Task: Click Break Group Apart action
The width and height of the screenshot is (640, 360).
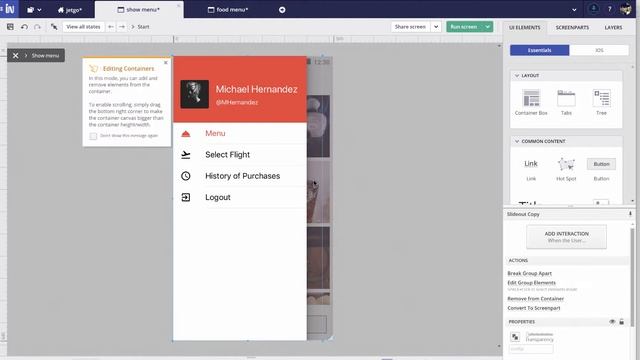Action: pyautogui.click(x=529, y=273)
